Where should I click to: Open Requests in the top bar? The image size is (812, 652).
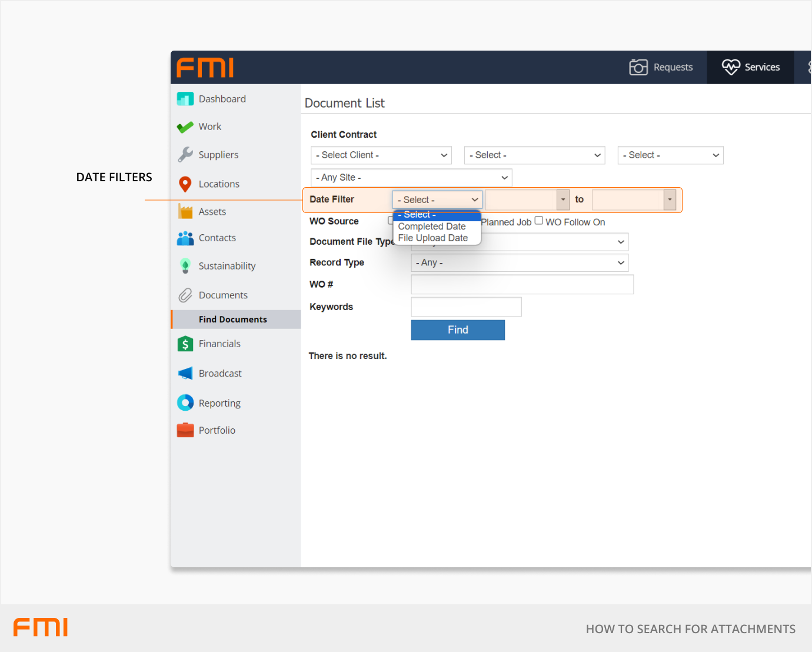(661, 68)
